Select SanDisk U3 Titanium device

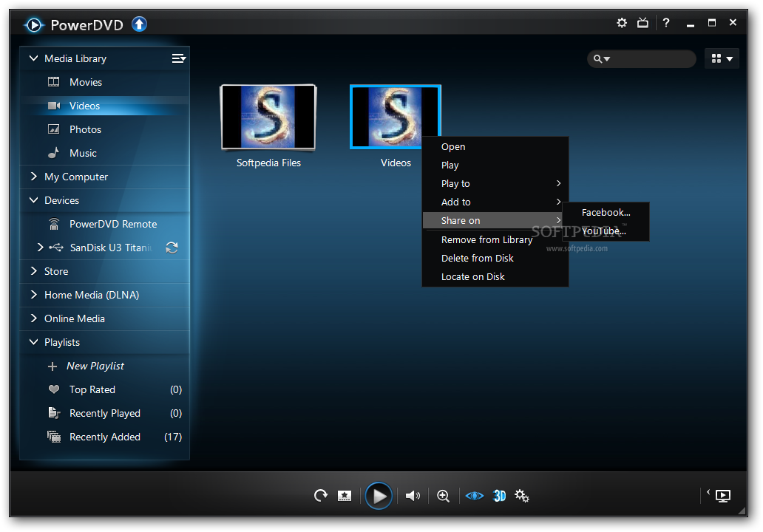pos(110,248)
